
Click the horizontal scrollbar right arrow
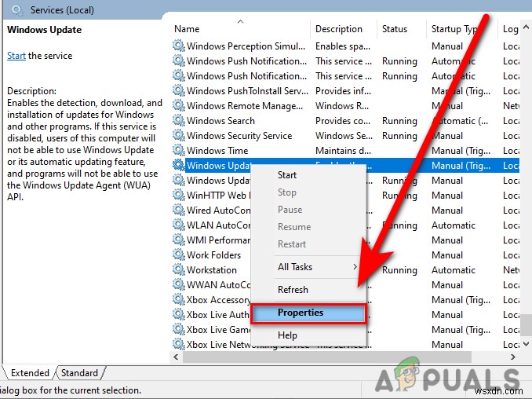point(513,357)
